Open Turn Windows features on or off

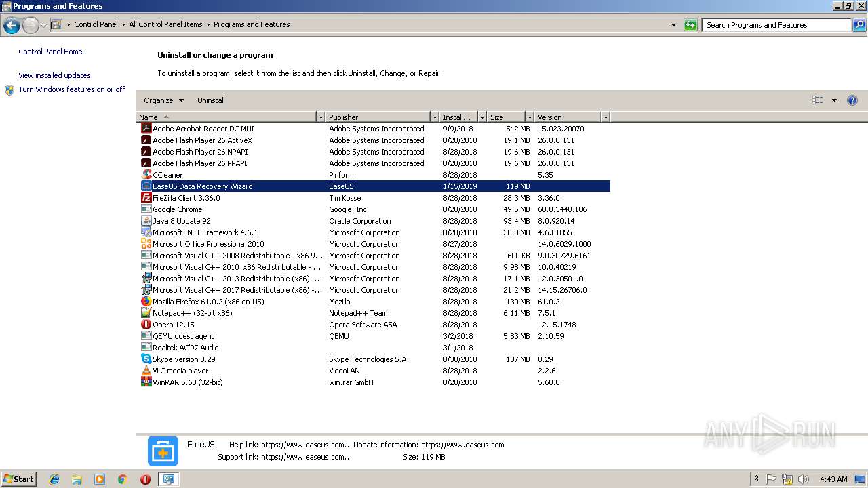[x=71, y=89]
